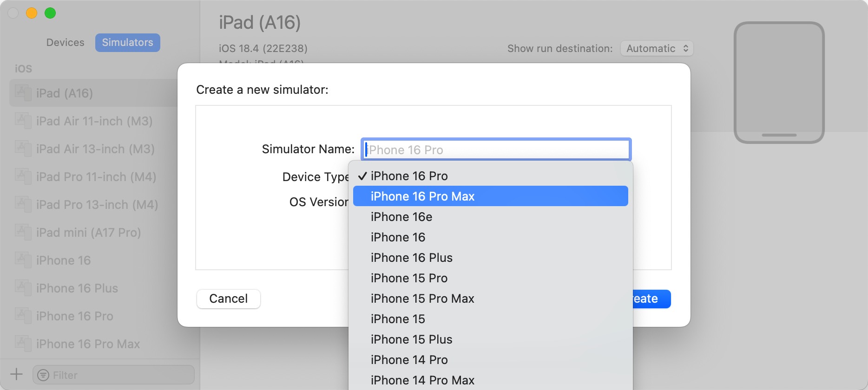Select iPhone 15 Plus menu entry
The image size is (868, 390).
pyautogui.click(x=490, y=339)
